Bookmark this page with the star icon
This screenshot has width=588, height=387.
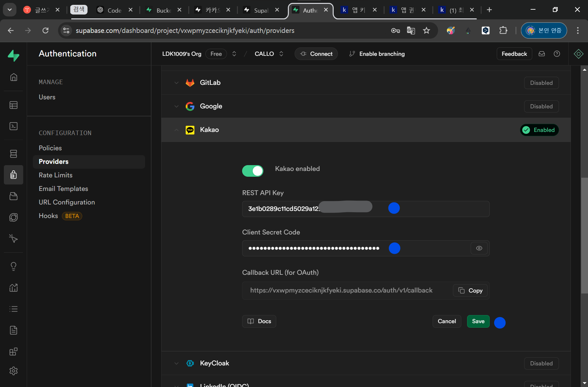[x=426, y=30]
